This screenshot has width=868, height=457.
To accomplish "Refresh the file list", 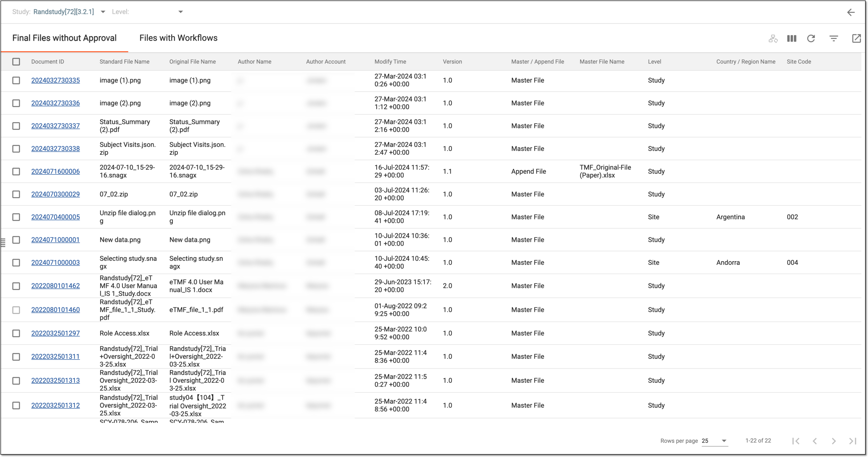I will 811,39.
